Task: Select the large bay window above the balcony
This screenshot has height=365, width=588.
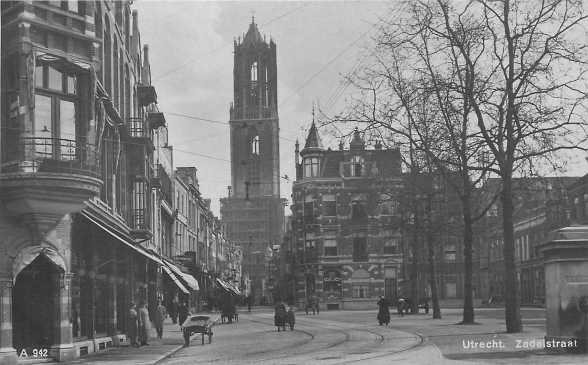Action: (x=55, y=111)
